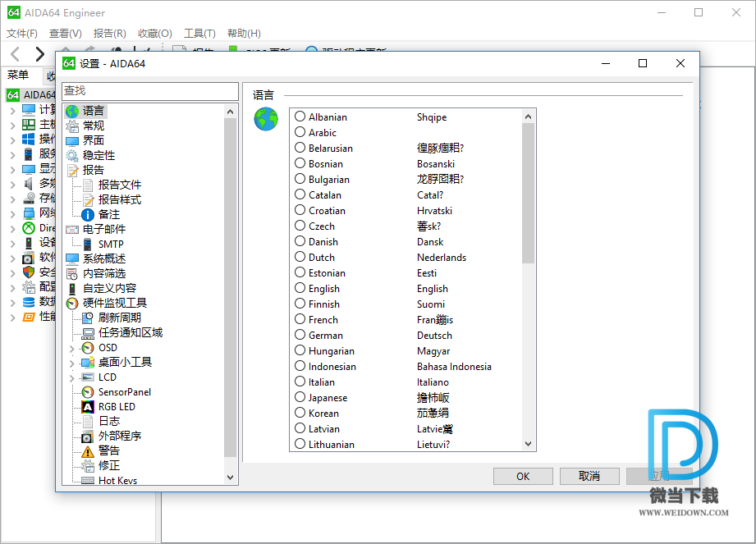Click the SensorPanel gauge icon
The height and width of the screenshot is (544, 756).
click(88, 392)
